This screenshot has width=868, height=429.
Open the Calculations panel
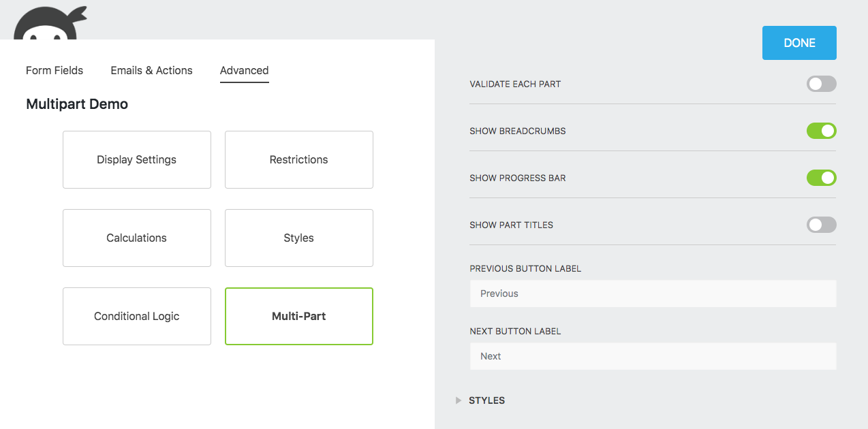point(136,238)
